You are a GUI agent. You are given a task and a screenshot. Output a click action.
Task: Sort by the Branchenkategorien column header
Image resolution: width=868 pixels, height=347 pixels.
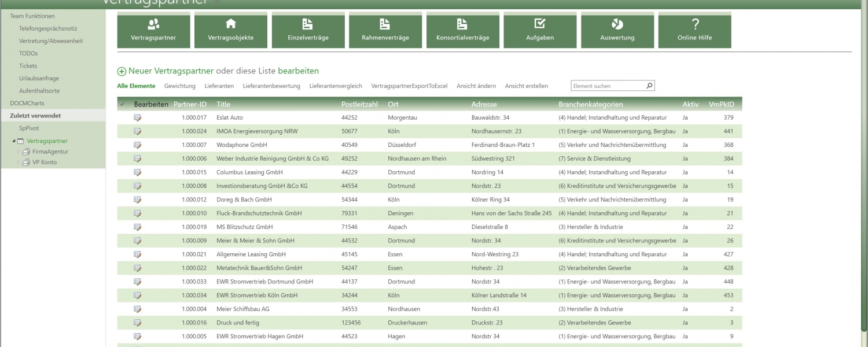(x=591, y=105)
